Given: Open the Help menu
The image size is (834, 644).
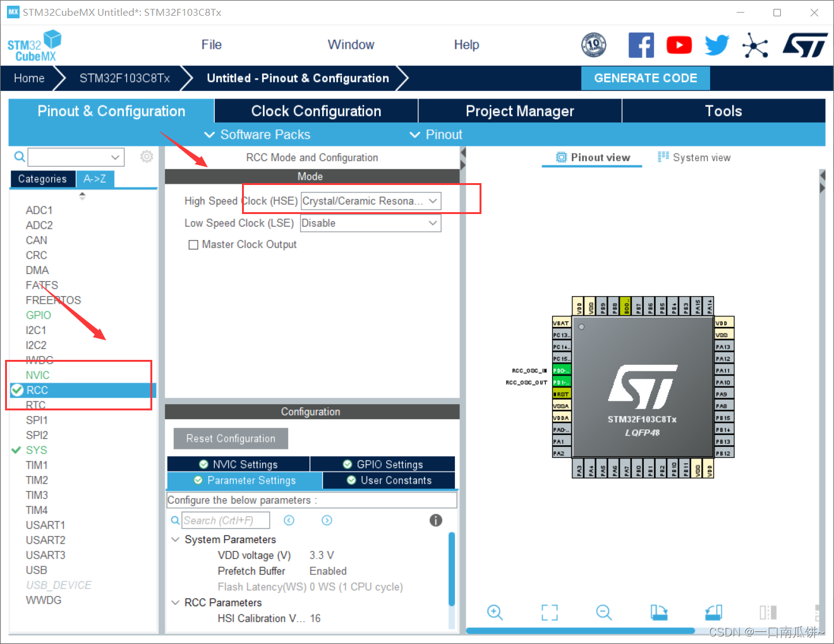Looking at the screenshot, I should 466,45.
